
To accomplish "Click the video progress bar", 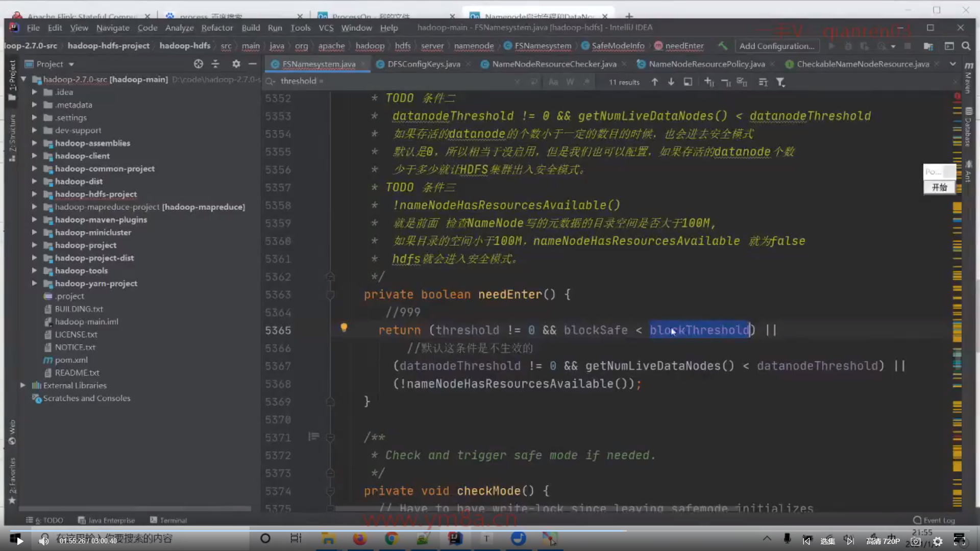I will pyautogui.click(x=357, y=531).
